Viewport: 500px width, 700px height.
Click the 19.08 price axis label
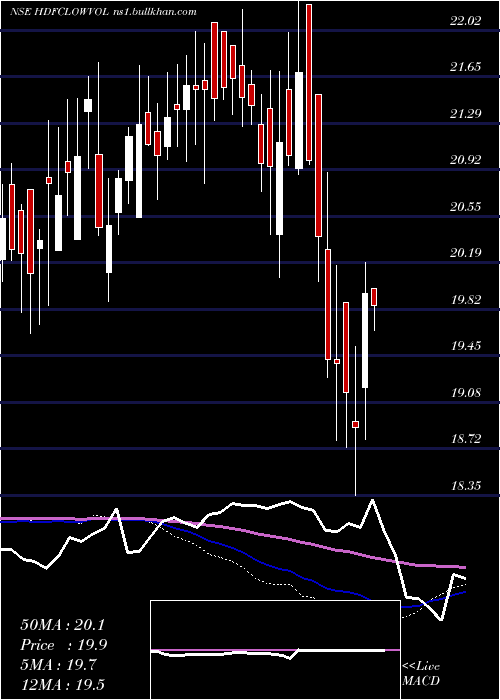(x=465, y=393)
